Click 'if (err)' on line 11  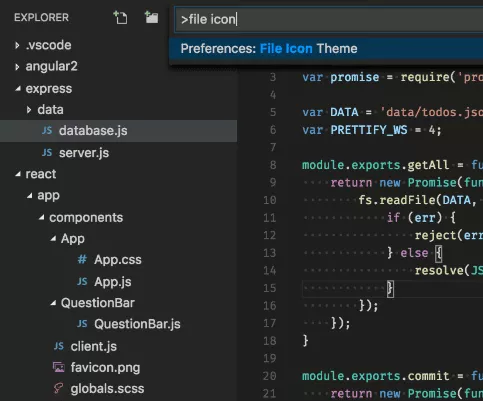(414, 218)
